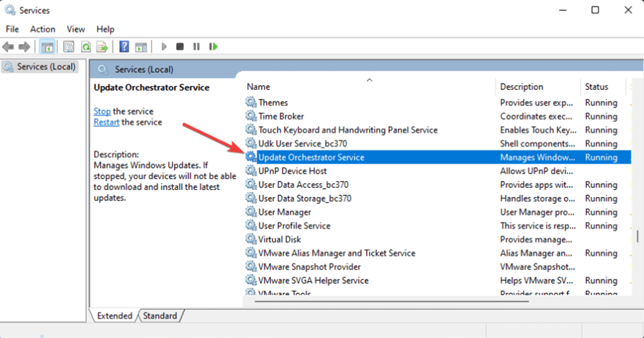
Task: Select the Themes service row
Action: (x=438, y=102)
